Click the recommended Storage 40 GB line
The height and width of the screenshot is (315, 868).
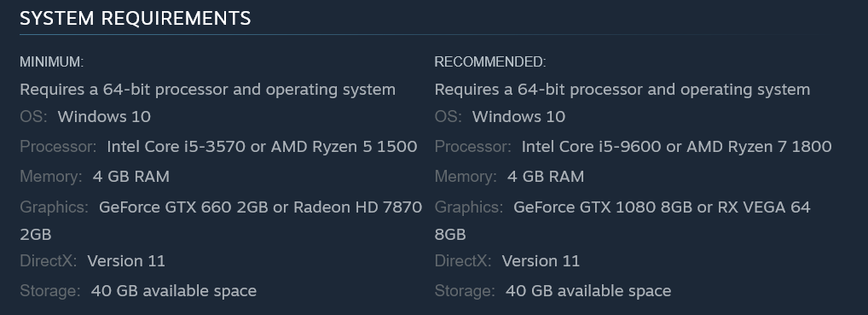click(x=553, y=290)
